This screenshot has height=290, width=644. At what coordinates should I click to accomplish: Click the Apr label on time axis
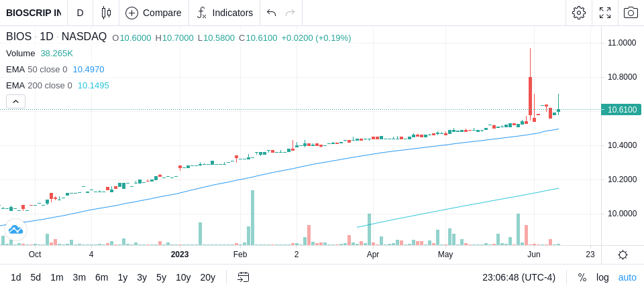(373, 255)
